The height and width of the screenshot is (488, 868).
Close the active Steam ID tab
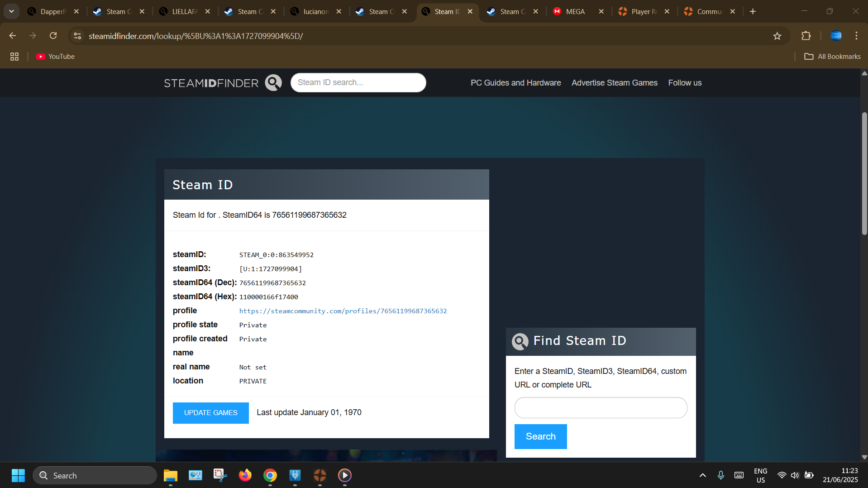(470, 12)
